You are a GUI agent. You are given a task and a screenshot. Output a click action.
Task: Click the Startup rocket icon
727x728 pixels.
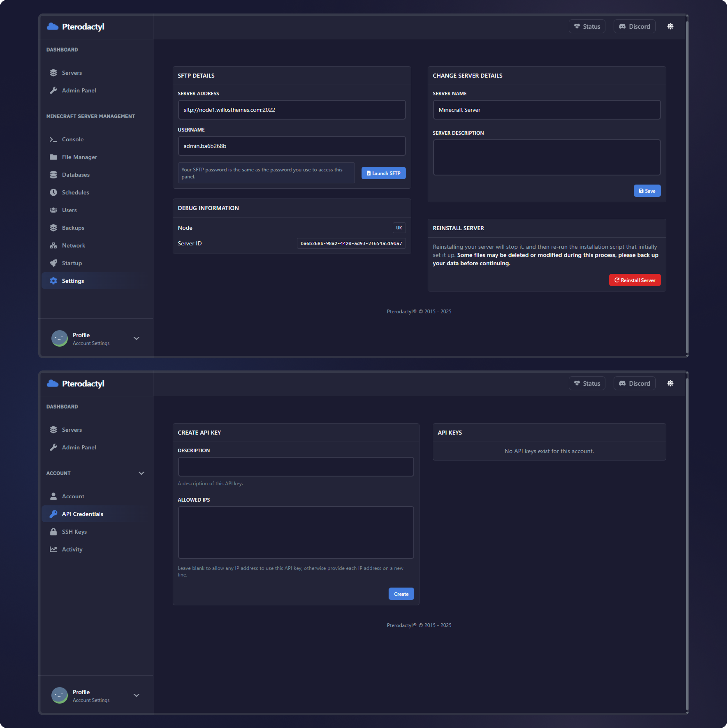53,263
